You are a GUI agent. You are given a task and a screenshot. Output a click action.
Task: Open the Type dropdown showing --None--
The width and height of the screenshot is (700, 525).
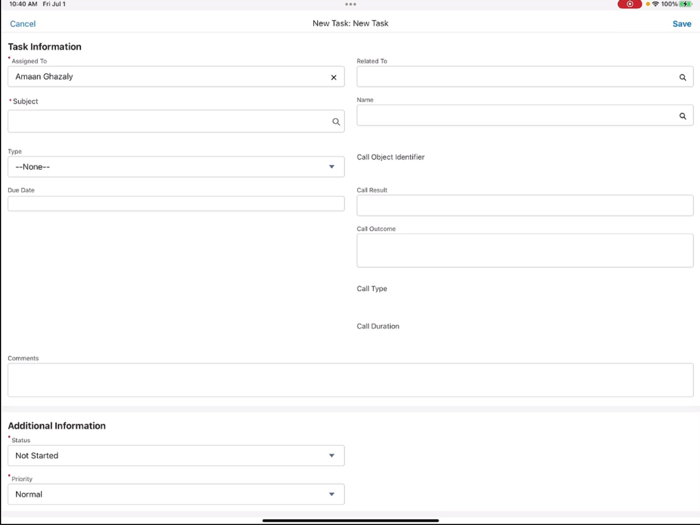point(176,167)
